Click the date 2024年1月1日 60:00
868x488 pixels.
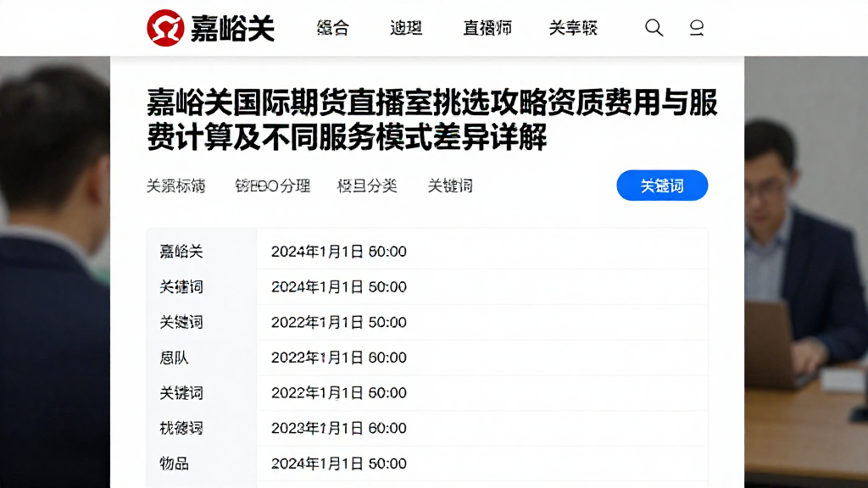339,252
